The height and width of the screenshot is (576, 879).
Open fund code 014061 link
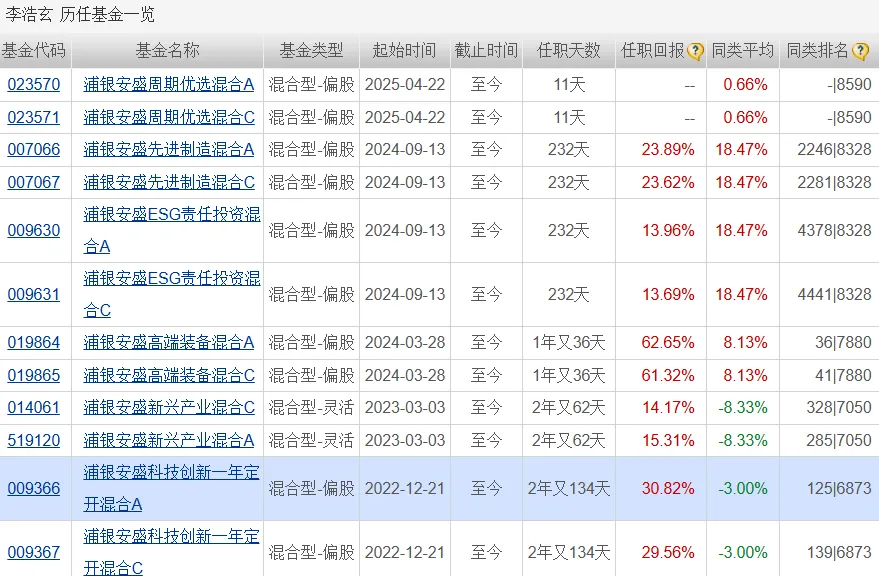pos(34,408)
